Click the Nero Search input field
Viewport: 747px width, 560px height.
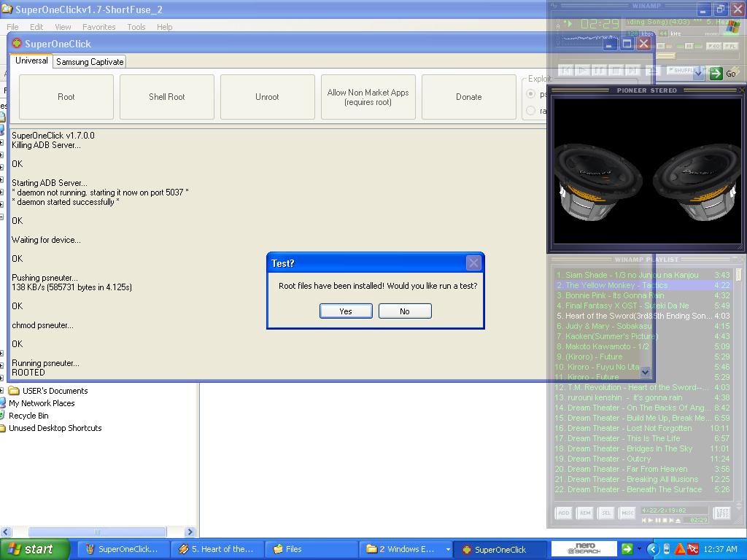coord(584,549)
